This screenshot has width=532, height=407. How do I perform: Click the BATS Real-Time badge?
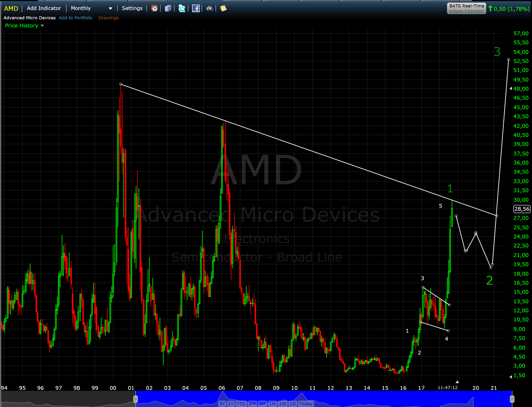(x=467, y=8)
